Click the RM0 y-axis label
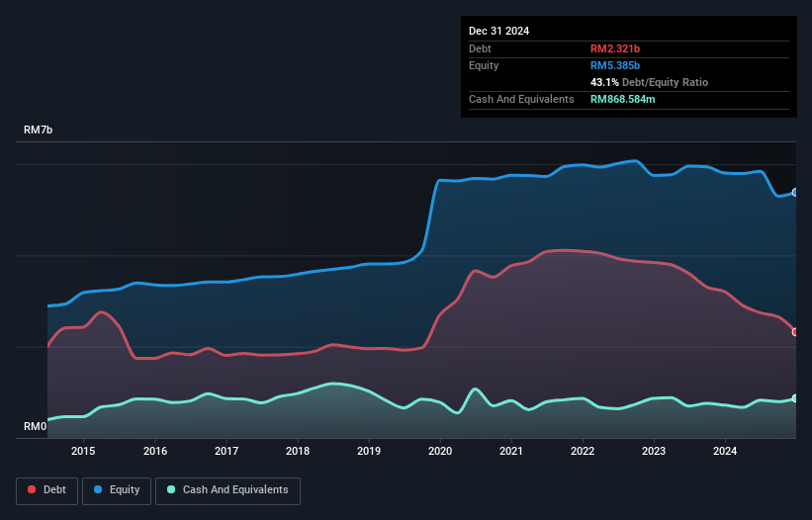 (x=36, y=426)
